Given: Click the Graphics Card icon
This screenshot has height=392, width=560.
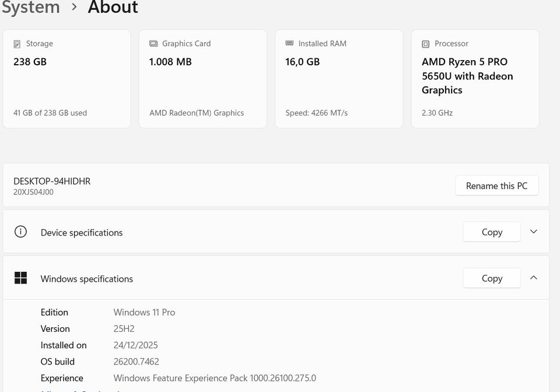Looking at the screenshot, I should (153, 44).
